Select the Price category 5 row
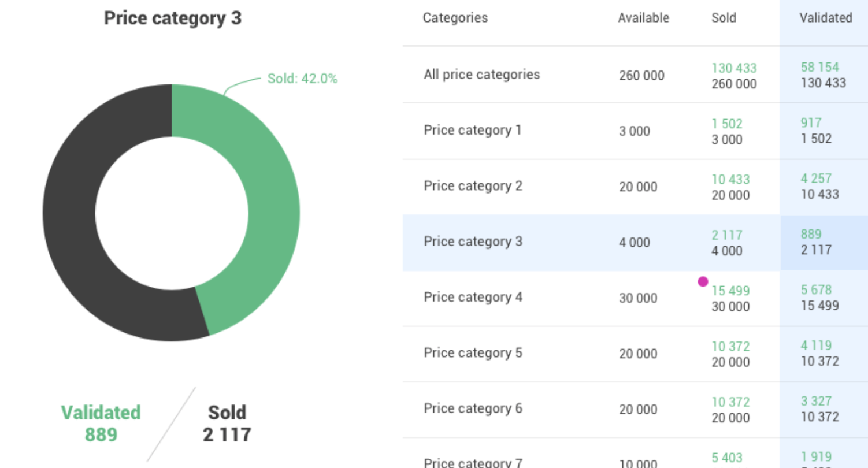This screenshot has width=868, height=468. tap(635, 354)
